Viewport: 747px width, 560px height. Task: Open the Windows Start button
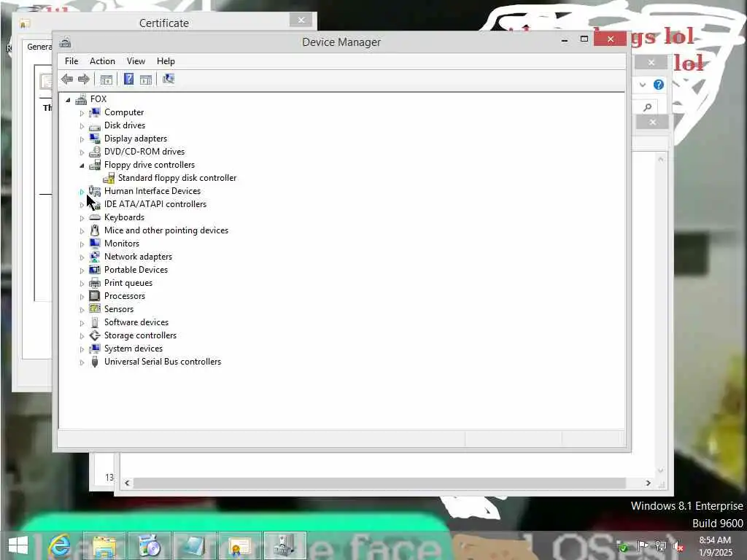point(18,545)
